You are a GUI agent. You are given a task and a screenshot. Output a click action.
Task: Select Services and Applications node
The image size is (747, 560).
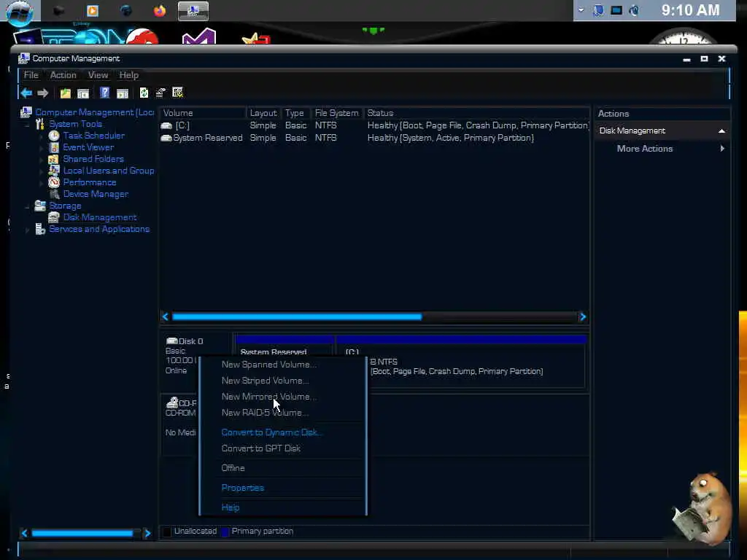[x=99, y=229]
